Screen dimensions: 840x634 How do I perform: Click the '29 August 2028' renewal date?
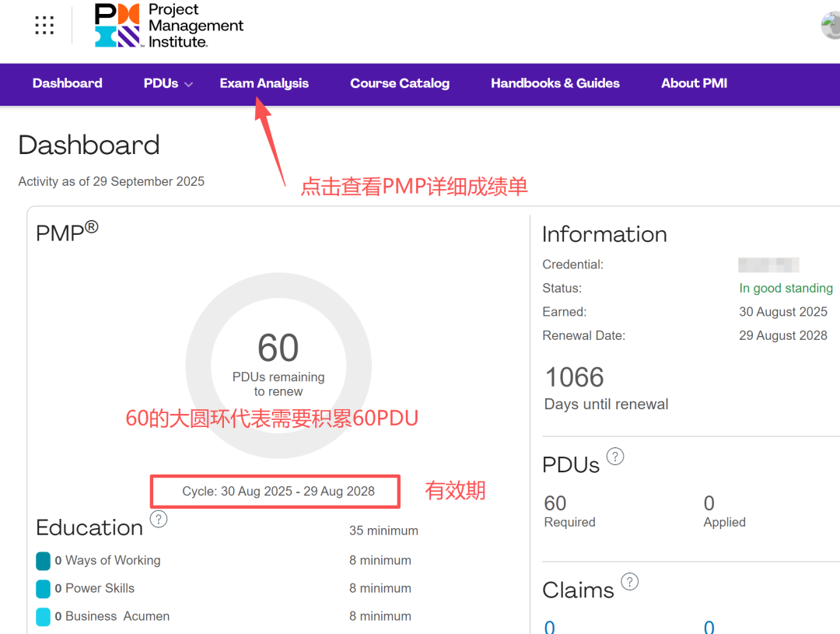(x=782, y=335)
